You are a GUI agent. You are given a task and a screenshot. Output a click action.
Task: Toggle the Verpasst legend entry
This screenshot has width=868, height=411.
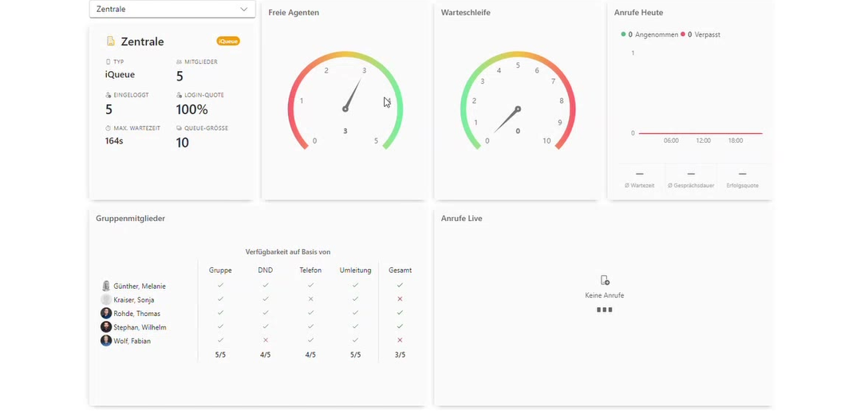pyautogui.click(x=700, y=34)
